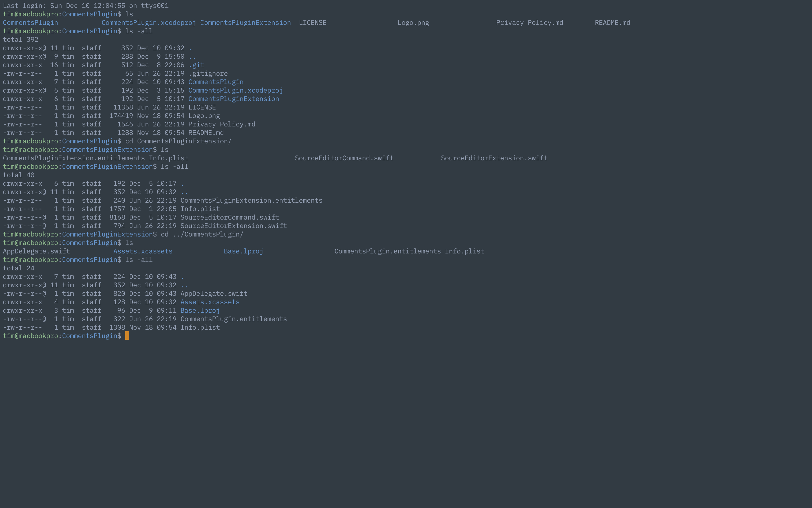Screen dimensions: 812x508
Task: Click "AppDelegate.swift" in the plain ls output
Action: pos(37,251)
